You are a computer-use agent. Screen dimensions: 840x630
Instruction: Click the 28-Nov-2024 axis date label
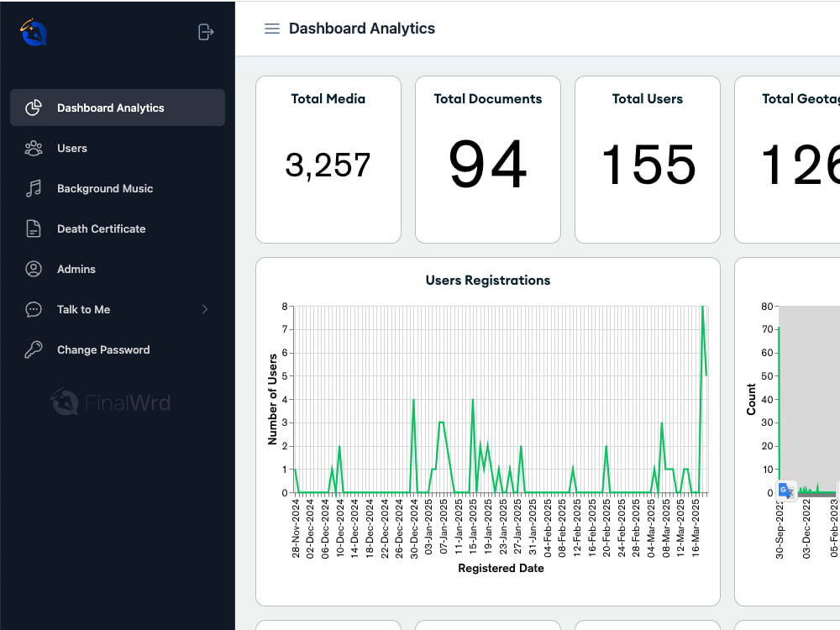[296, 528]
